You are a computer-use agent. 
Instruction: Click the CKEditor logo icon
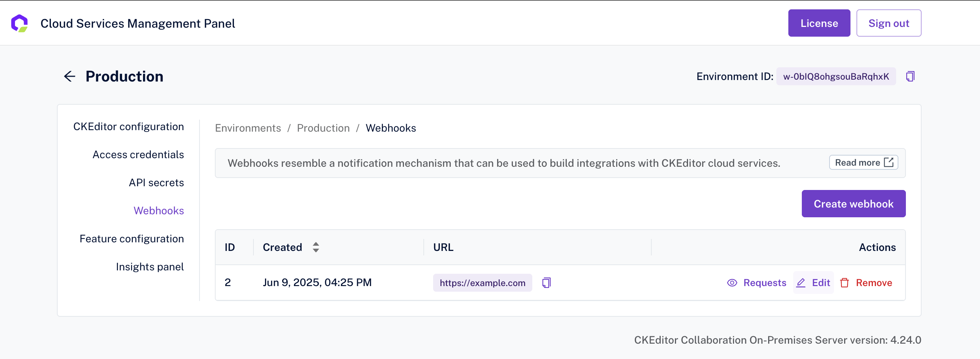click(19, 23)
